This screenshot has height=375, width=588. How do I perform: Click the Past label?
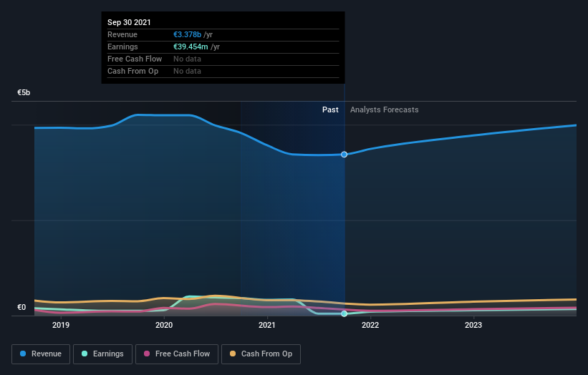pyautogui.click(x=330, y=109)
